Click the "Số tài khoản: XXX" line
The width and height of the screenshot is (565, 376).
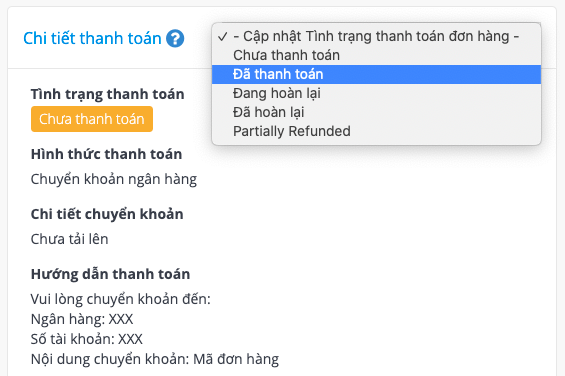(x=87, y=339)
